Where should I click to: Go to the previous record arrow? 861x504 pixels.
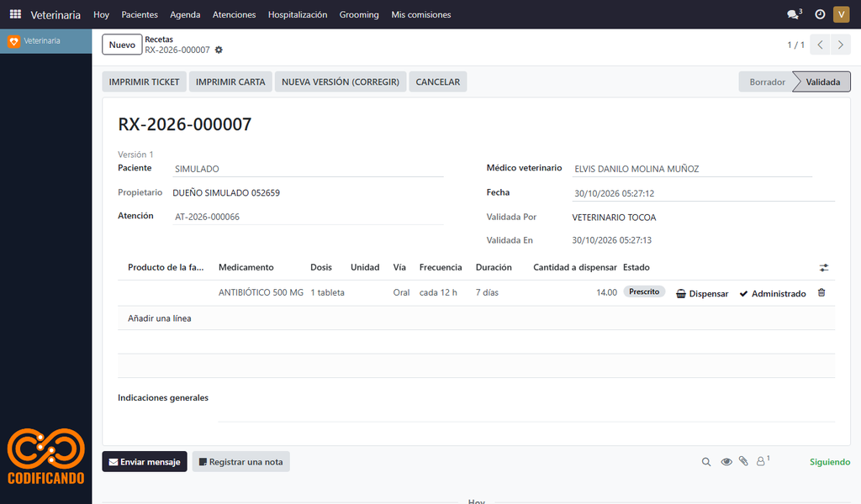pyautogui.click(x=820, y=45)
